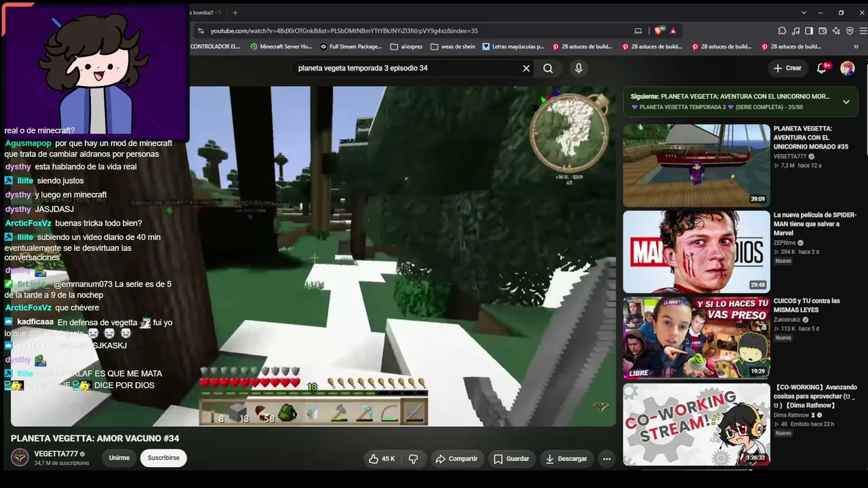Open the Brave VPN shield icon

(850, 30)
